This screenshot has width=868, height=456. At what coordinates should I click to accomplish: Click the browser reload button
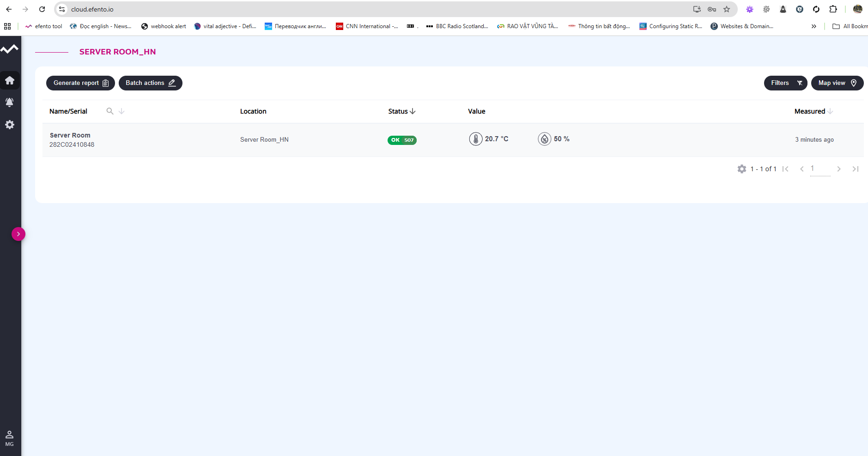(x=42, y=9)
